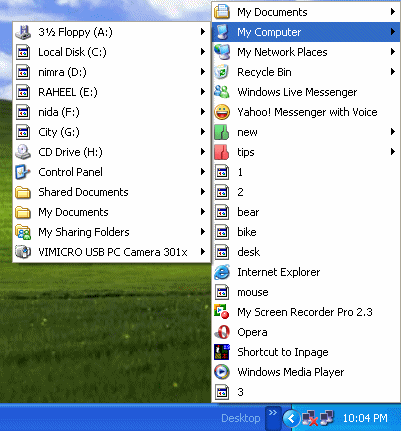Open the nimra (D:) drive entry
This screenshot has height=431, width=401.
(x=111, y=72)
